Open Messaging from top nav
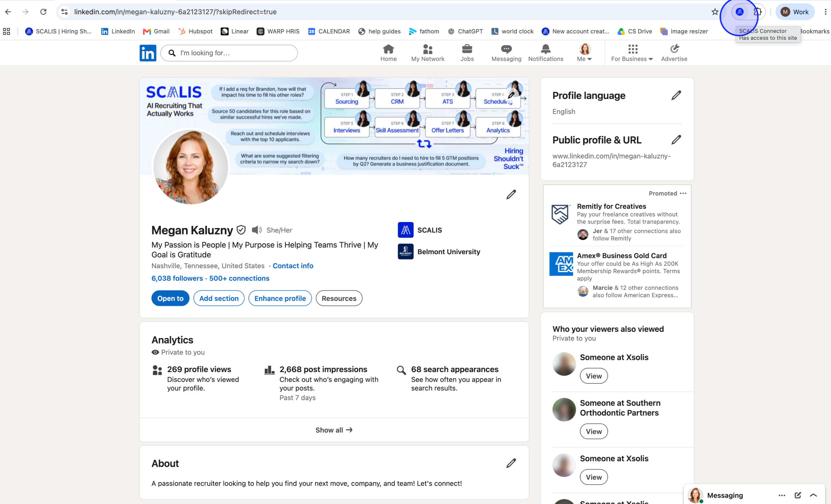The width and height of the screenshot is (831, 504). coord(506,53)
